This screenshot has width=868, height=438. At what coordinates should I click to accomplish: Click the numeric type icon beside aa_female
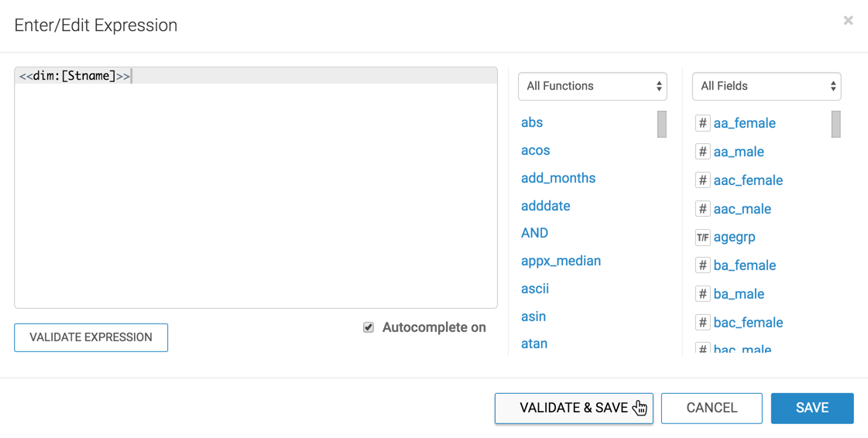[702, 123]
